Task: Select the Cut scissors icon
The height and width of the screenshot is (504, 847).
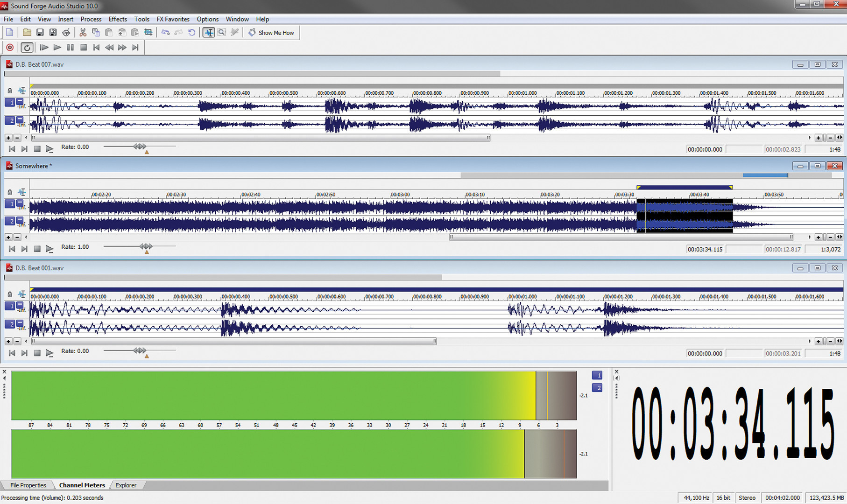Action: pyautogui.click(x=83, y=32)
